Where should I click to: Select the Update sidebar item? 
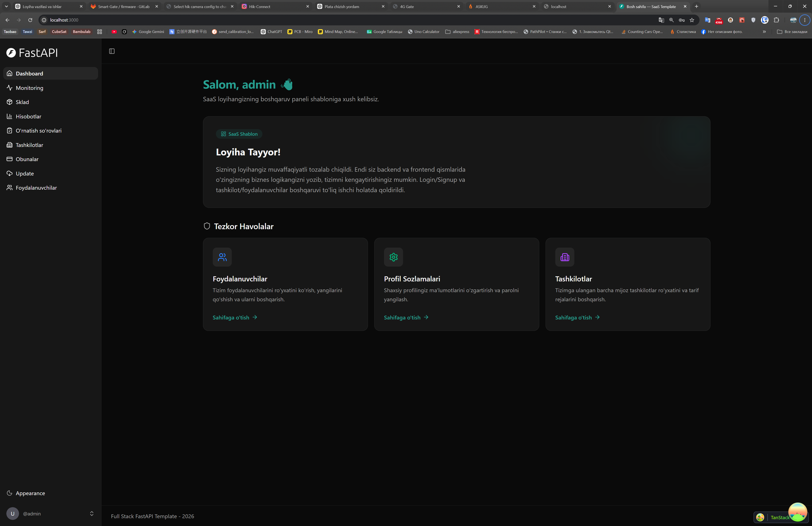[51, 173]
